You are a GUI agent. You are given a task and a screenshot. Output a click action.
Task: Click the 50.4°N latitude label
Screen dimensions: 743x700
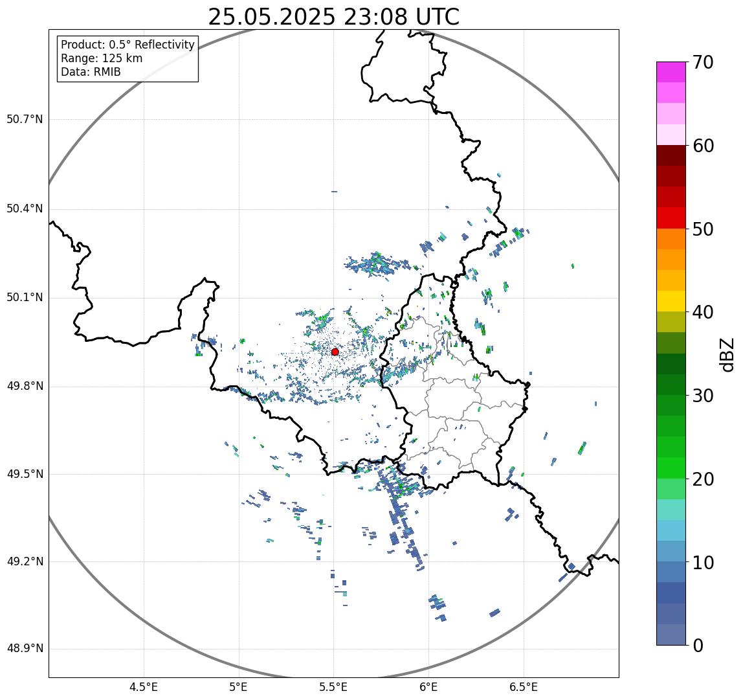(25, 209)
